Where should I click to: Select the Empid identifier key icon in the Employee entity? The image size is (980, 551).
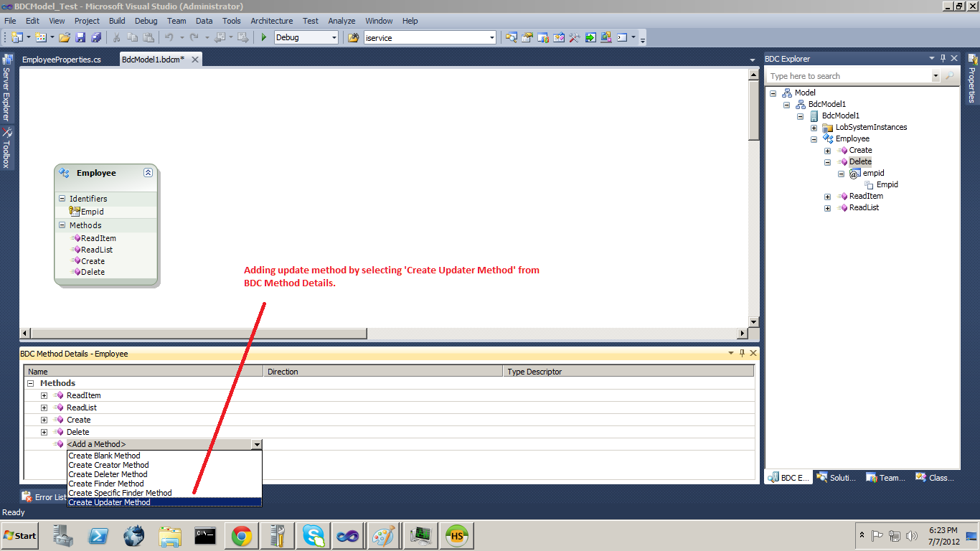click(75, 212)
